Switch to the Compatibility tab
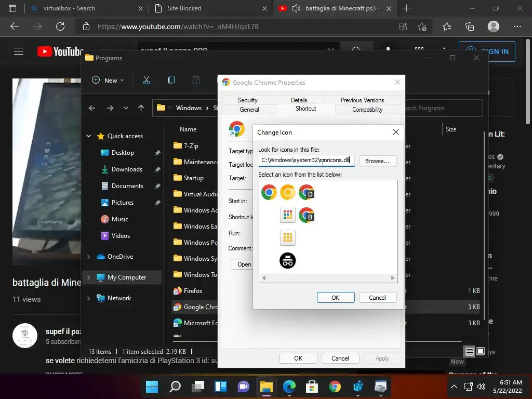The image size is (532, 399). point(367,110)
